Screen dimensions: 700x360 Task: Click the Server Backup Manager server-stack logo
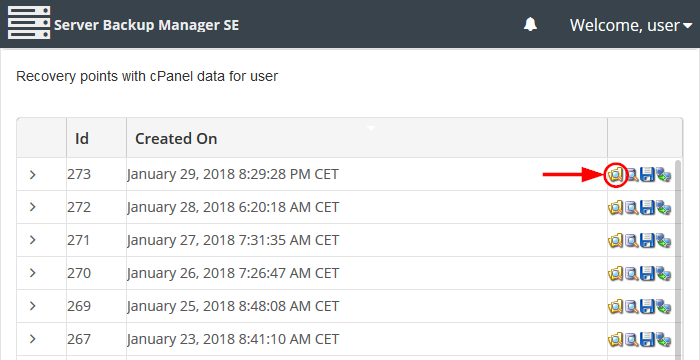coord(29,23)
